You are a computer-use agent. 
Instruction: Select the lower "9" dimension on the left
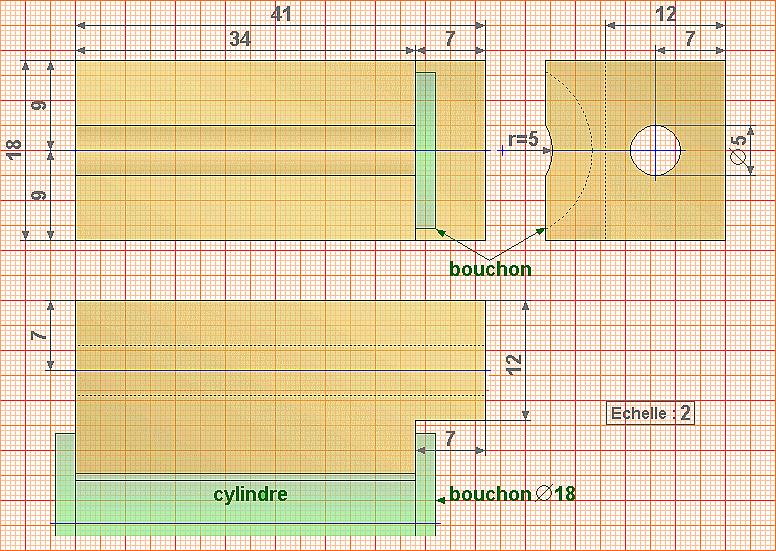(38, 195)
